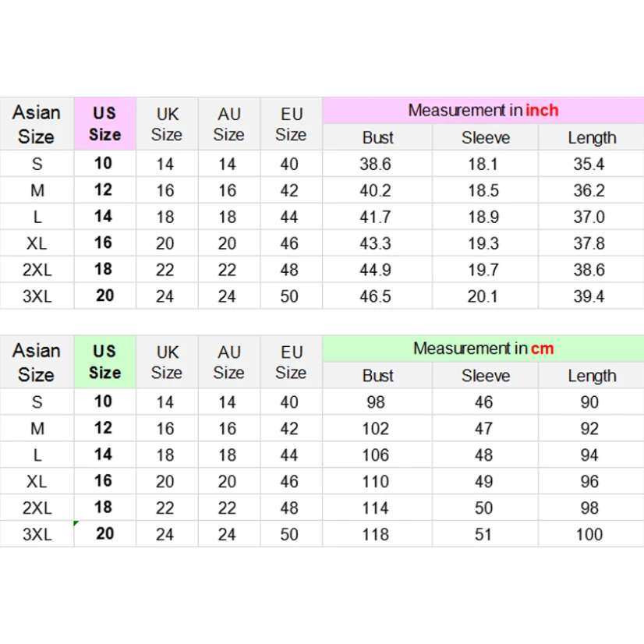Select the 39.4 length cell

(589, 297)
